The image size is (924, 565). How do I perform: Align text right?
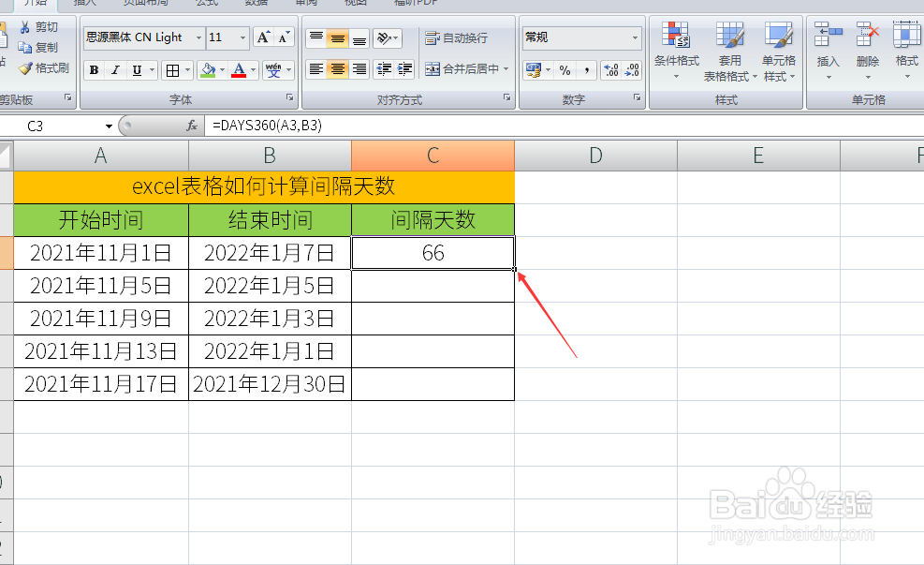pos(359,69)
